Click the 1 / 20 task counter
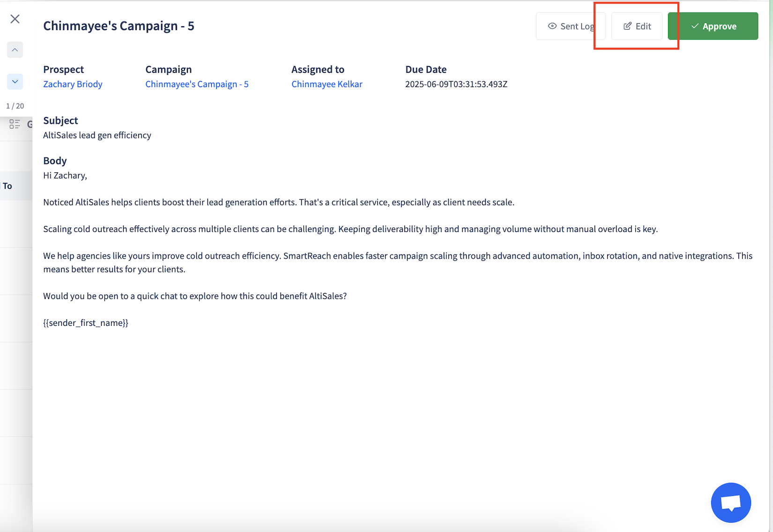The width and height of the screenshot is (773, 532). coord(15,106)
